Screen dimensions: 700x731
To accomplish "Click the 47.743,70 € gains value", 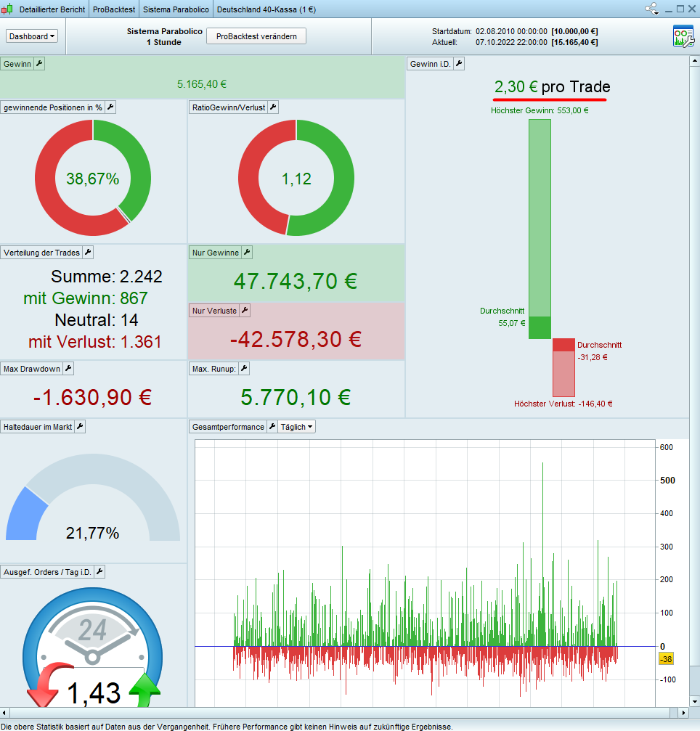I will click(296, 281).
